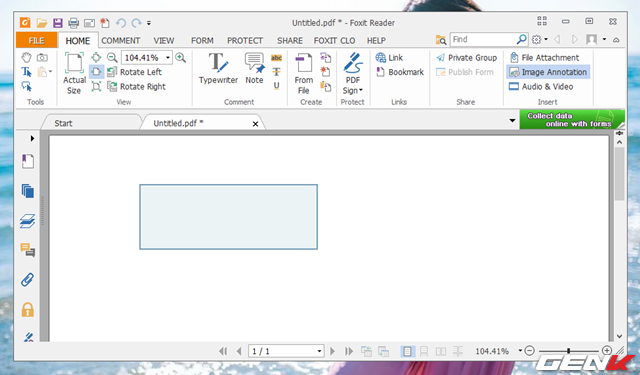The width and height of the screenshot is (640, 375).
Task: Open the PROTECT ribbon tab
Action: pyautogui.click(x=245, y=41)
